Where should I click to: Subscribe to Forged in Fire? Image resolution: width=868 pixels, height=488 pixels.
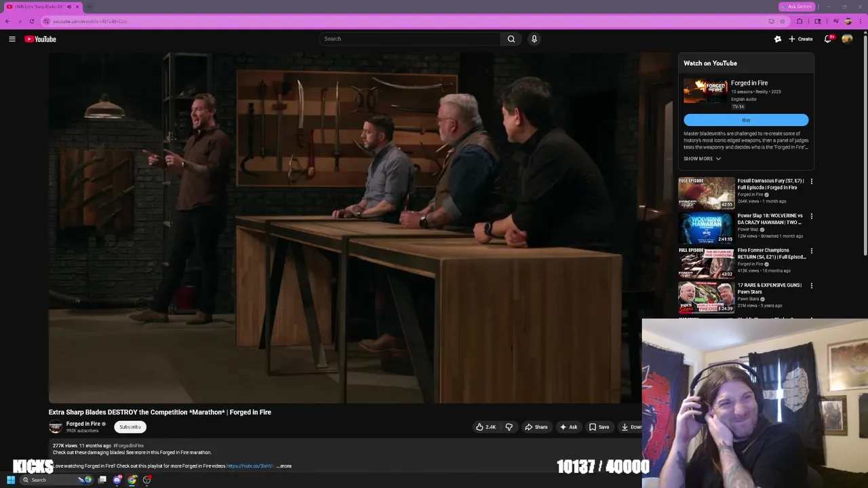(x=130, y=427)
